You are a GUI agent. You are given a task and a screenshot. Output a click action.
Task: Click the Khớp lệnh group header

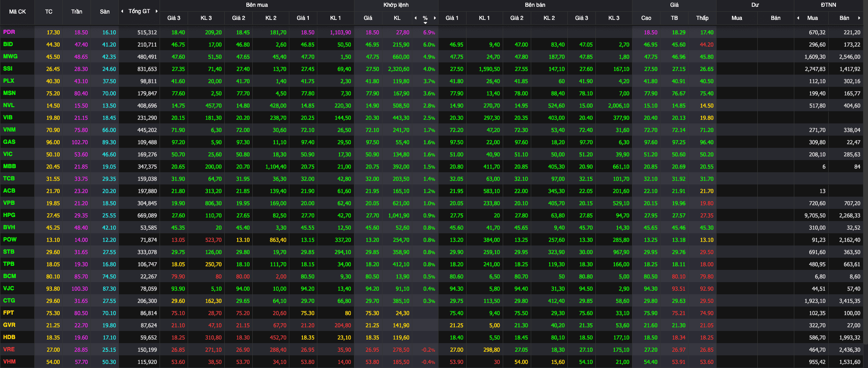pos(396,5)
